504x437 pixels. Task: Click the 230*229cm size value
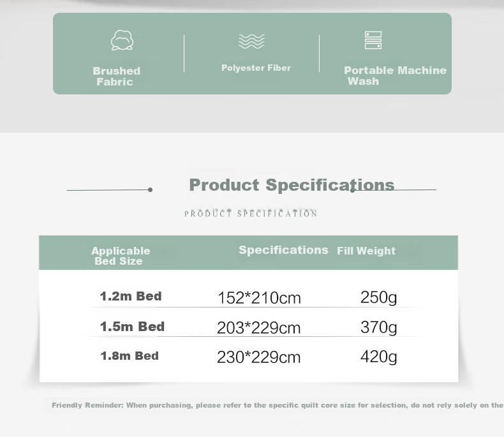[259, 357]
